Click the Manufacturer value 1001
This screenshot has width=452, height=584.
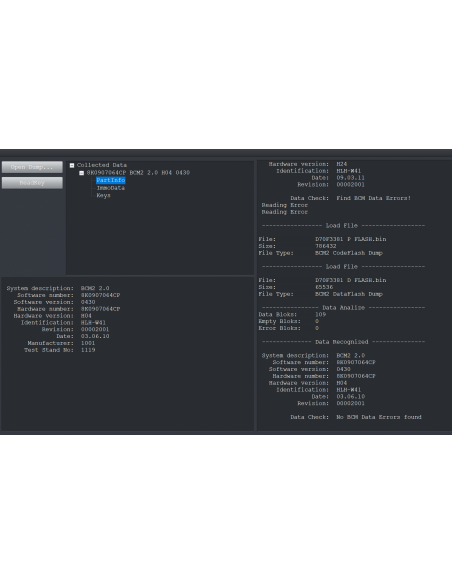pyautogui.click(x=88, y=343)
